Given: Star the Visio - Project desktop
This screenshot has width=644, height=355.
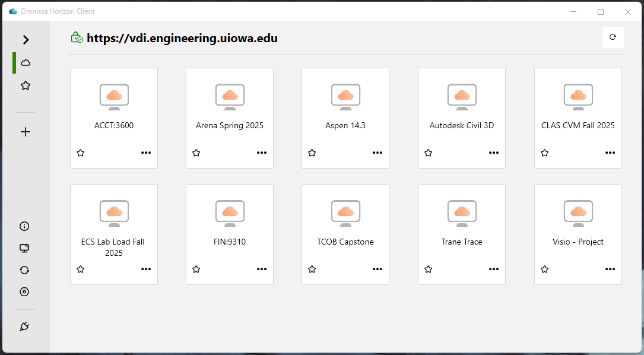Looking at the screenshot, I should coord(545,269).
